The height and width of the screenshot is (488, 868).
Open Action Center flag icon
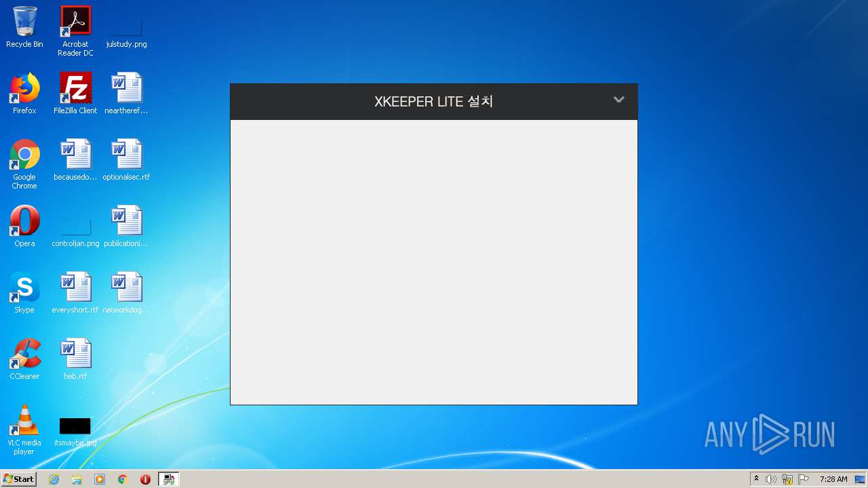click(804, 479)
